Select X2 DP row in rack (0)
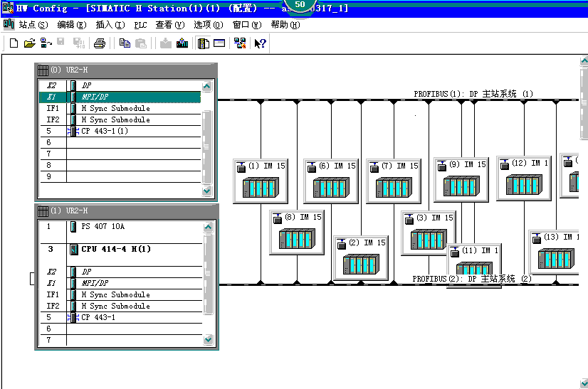Screen dimensions: 588x389 pyautogui.click(x=120, y=85)
